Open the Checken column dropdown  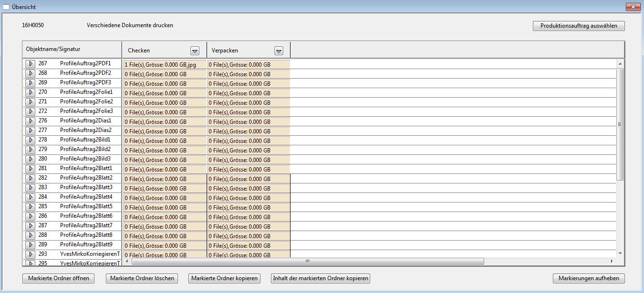[x=195, y=51]
